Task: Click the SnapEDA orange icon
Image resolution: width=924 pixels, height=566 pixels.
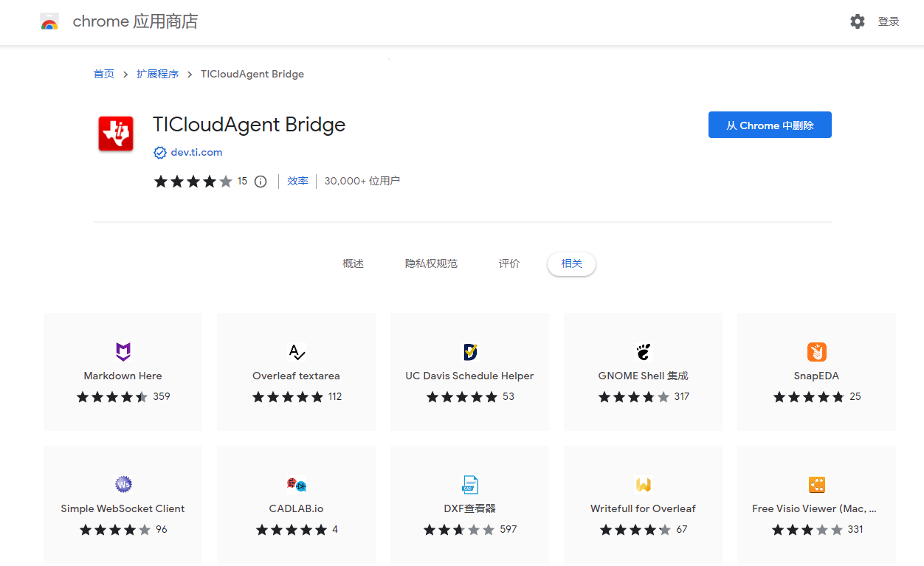Action: point(817,351)
